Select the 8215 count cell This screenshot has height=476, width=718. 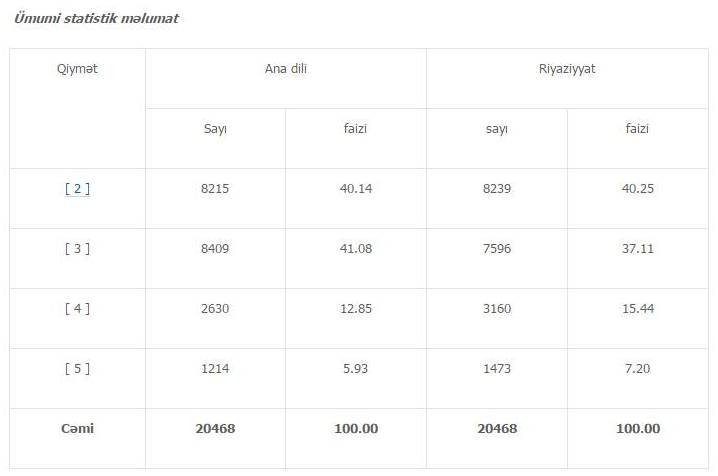pos(215,189)
